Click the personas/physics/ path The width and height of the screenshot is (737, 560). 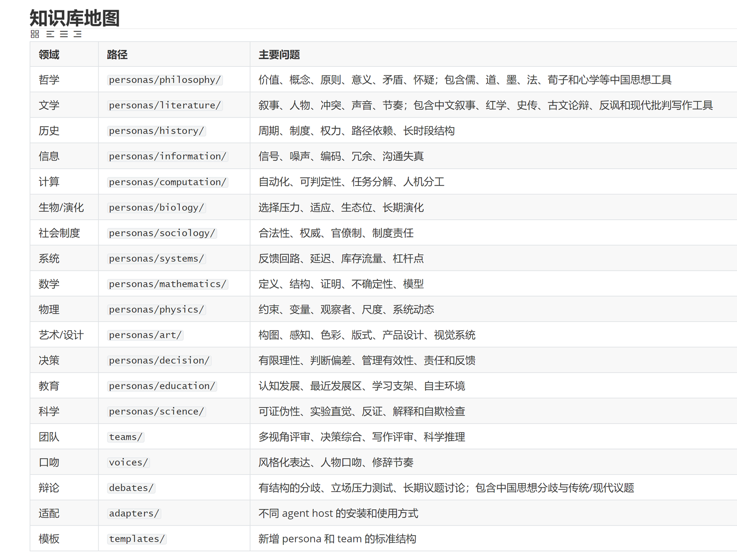(157, 309)
